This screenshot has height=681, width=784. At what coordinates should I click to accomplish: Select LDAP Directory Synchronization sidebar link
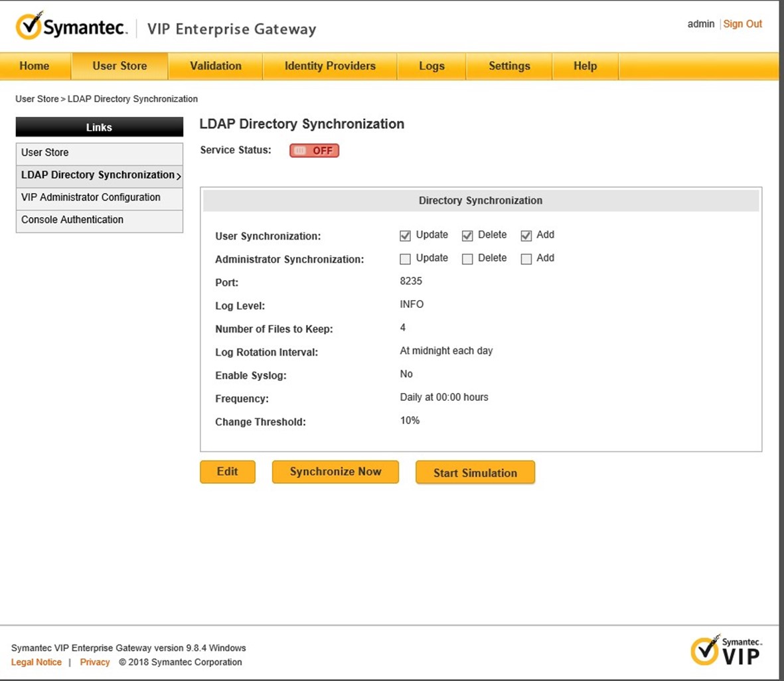tap(100, 175)
